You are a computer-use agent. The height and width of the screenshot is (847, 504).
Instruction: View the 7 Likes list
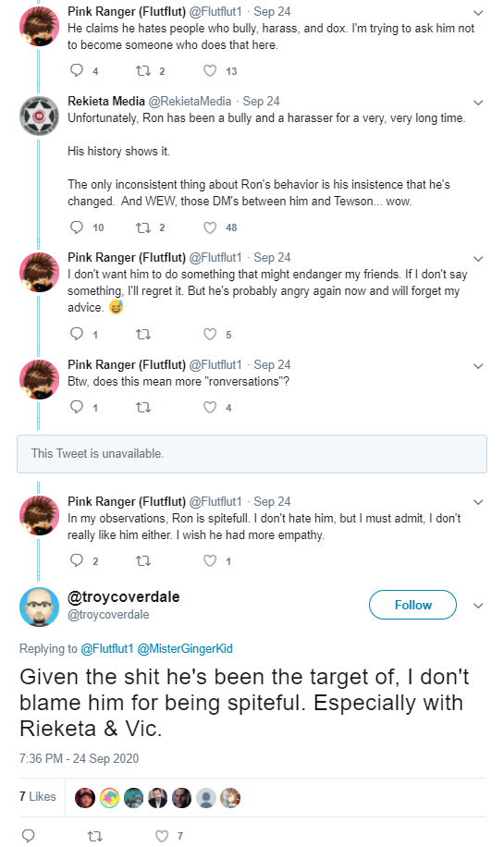38,797
